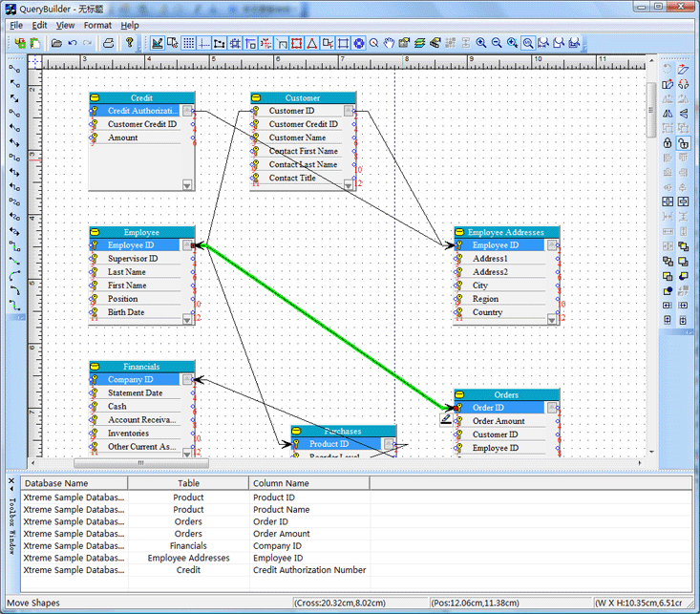
Task: Click the Open folder toolbar icon
Action: click(x=56, y=43)
